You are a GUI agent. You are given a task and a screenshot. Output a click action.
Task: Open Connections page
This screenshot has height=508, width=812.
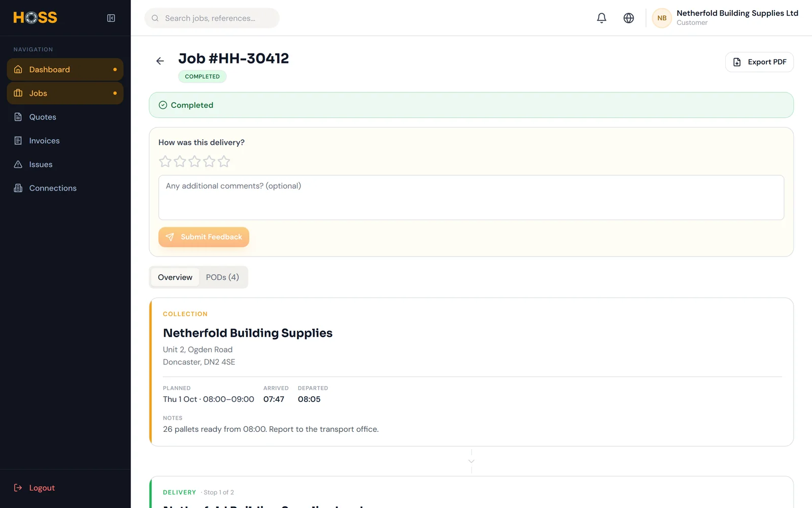click(x=65, y=188)
